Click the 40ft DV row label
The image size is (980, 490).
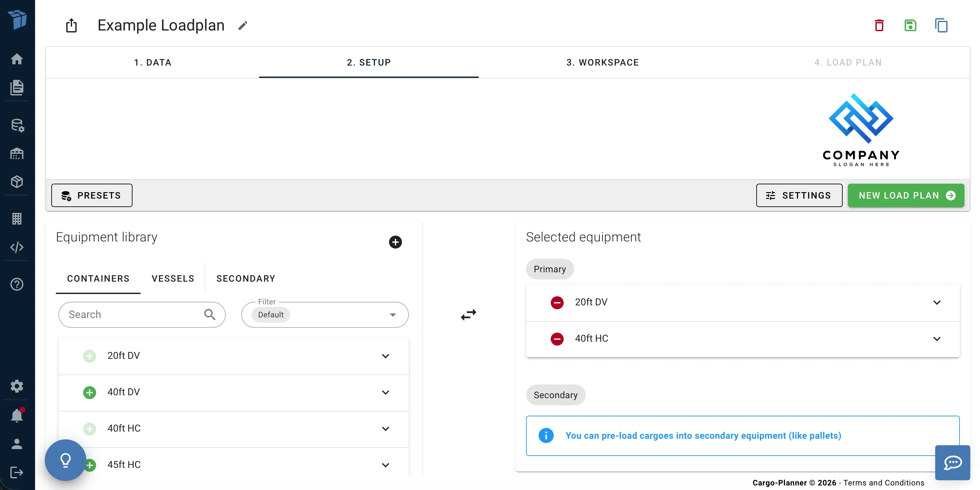124,392
